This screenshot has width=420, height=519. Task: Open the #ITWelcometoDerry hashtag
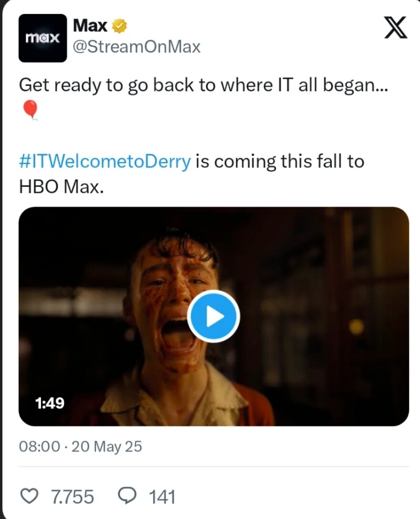click(105, 161)
